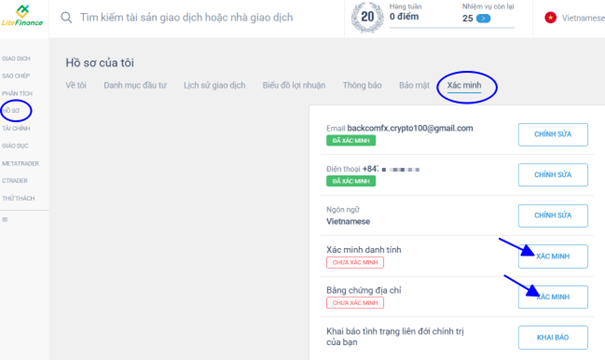Viewport: 605px width, 360px height.
Task: Click Xác minh for identity verification
Action: pyautogui.click(x=553, y=256)
